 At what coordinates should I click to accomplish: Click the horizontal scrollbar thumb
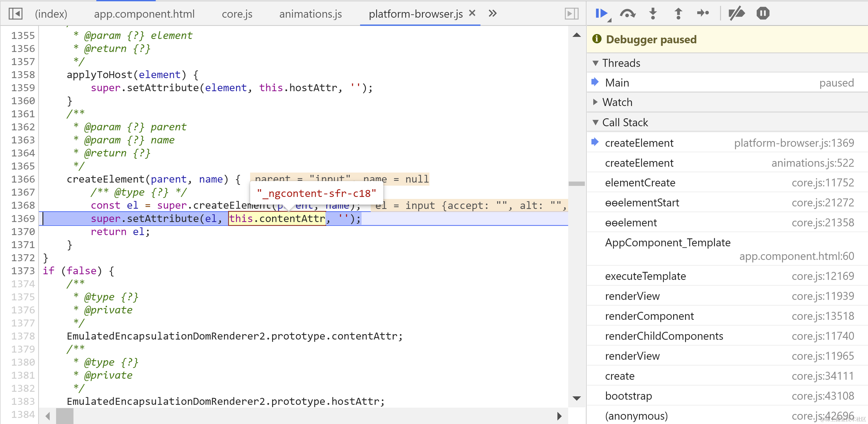(65, 416)
